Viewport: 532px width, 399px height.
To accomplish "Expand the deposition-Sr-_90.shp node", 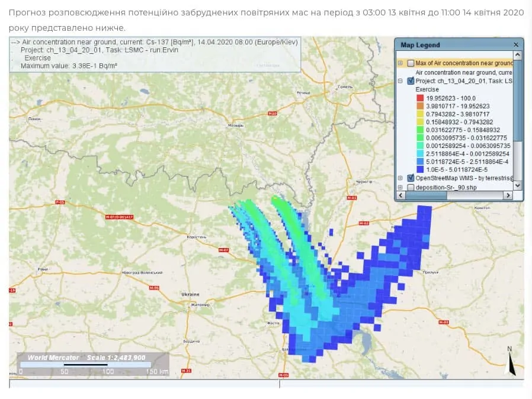I will pos(400,188).
